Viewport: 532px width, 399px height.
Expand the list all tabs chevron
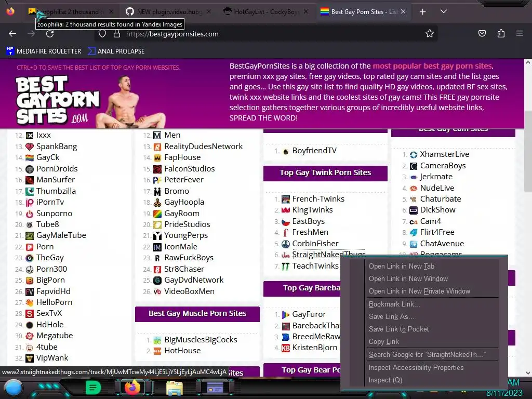coord(443,11)
